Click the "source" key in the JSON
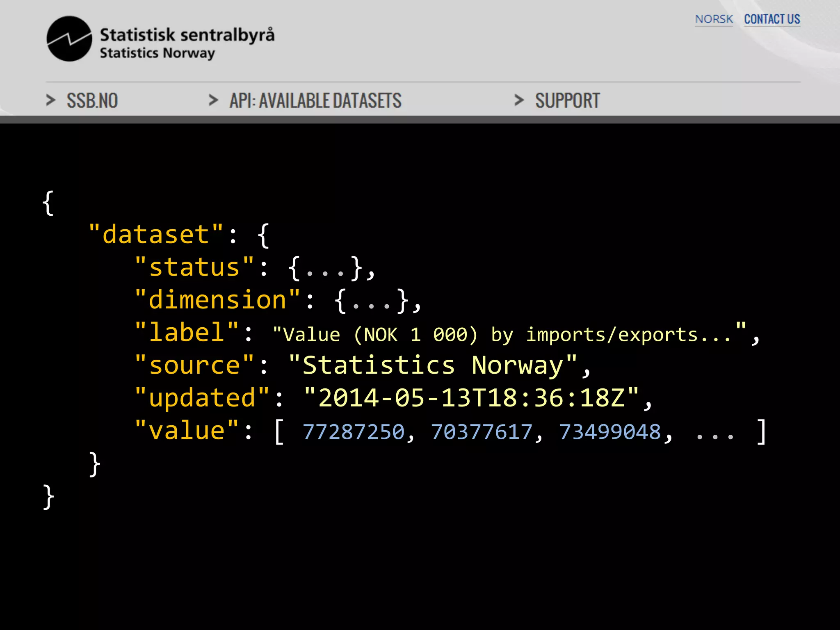 [x=194, y=365]
